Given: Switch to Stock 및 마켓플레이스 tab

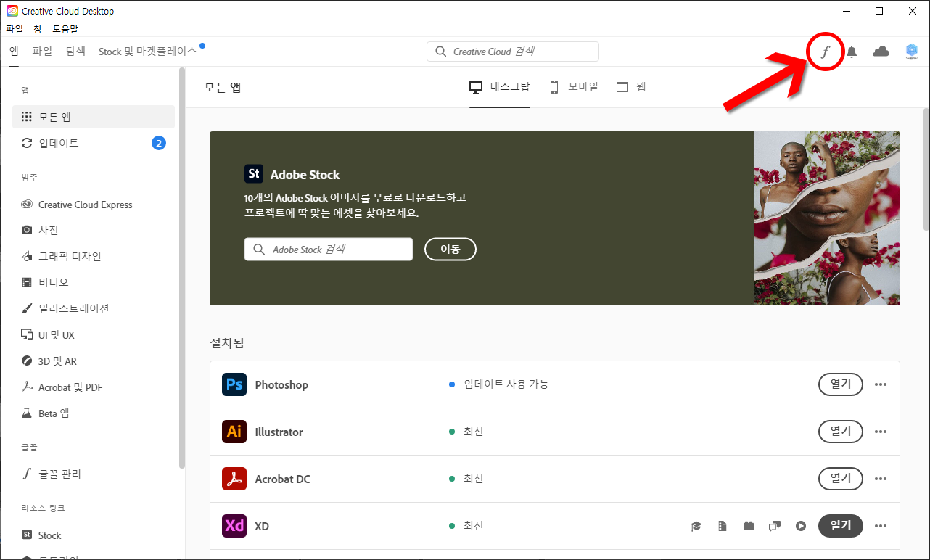Looking at the screenshot, I should [x=148, y=52].
